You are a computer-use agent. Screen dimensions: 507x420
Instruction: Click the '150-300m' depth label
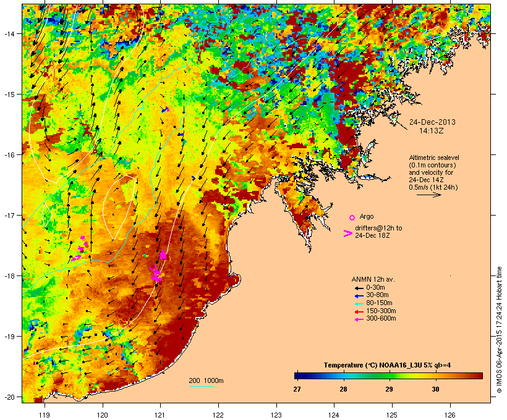tap(381, 311)
